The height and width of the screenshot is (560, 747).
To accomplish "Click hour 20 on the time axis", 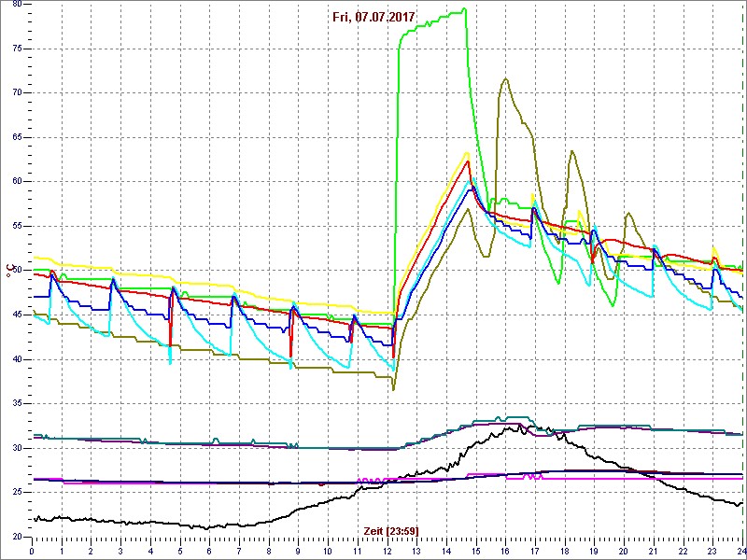I will [624, 551].
